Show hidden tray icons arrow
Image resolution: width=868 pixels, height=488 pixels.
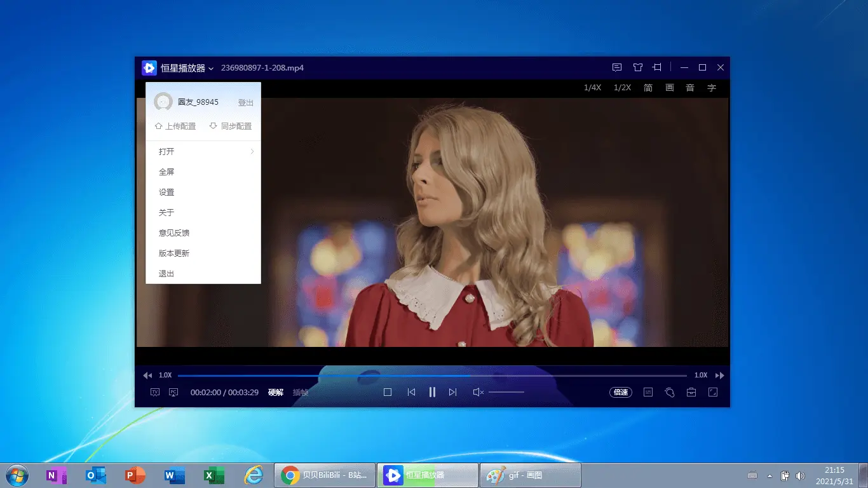point(770,475)
